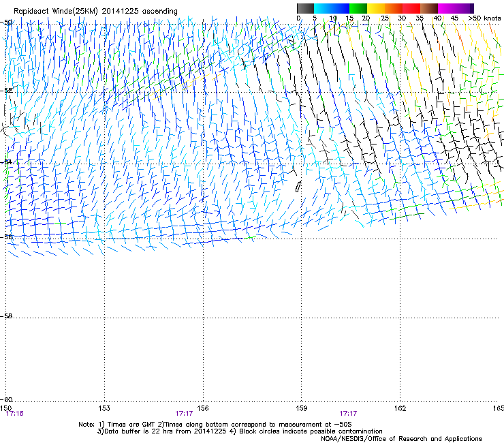The width and height of the screenshot is (504, 443).
Task: Click the gray 0-5 knots legend swatch
Action: click(305, 8)
